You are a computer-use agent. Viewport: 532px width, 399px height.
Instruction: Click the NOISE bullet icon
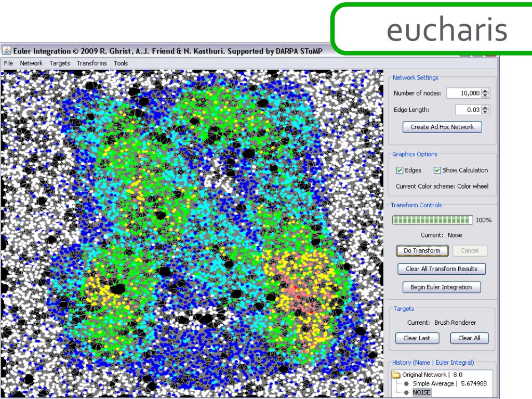[406, 392]
